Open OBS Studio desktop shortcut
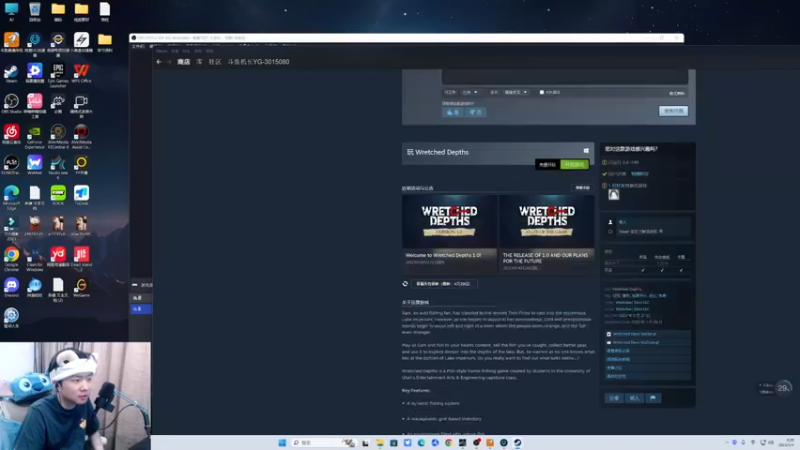Image resolution: width=800 pixels, height=450 pixels. (11, 104)
